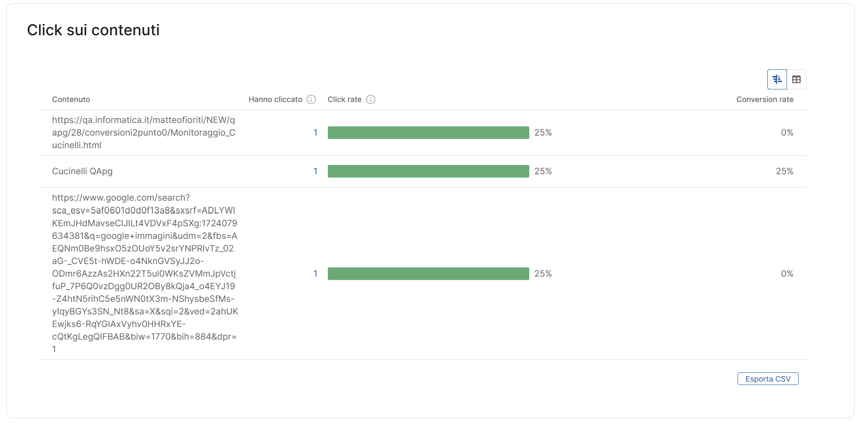Click the green bar for google.com row
The height and width of the screenshot is (424, 868).
(428, 274)
